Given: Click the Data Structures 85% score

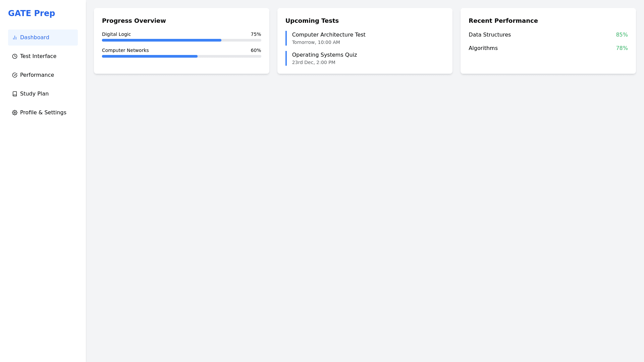Looking at the screenshot, I should [622, 35].
